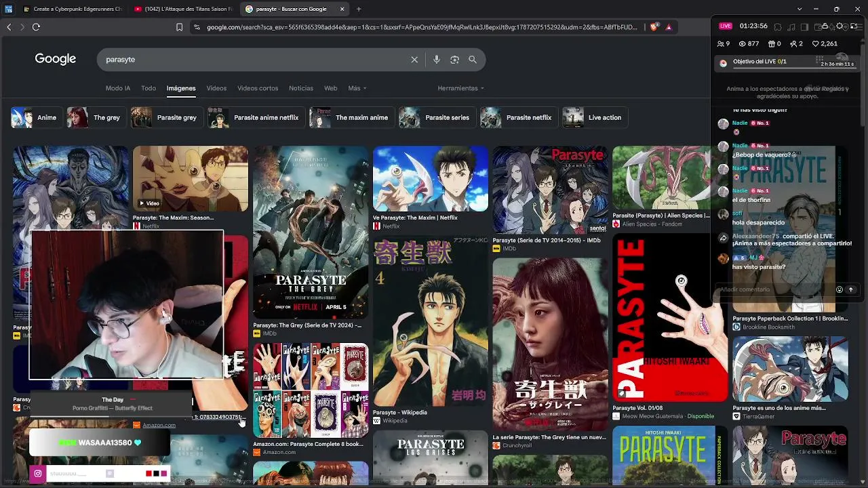Focus the browser address bar URL

pos(422,27)
